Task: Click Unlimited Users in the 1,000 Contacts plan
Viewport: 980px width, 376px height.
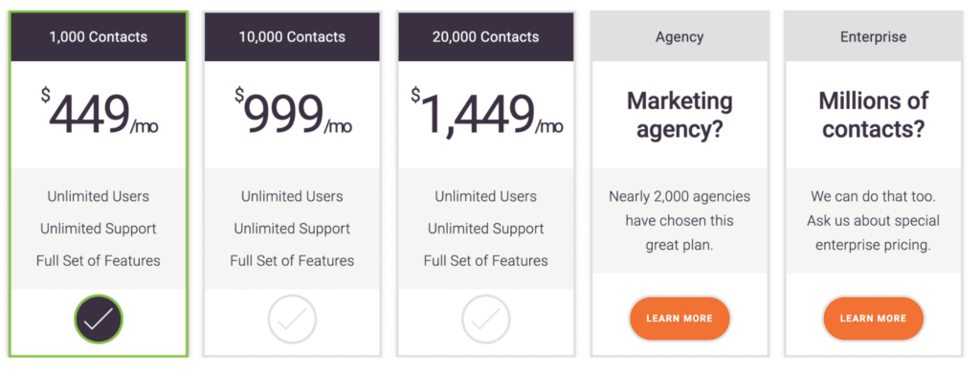Action: pyautogui.click(x=99, y=196)
